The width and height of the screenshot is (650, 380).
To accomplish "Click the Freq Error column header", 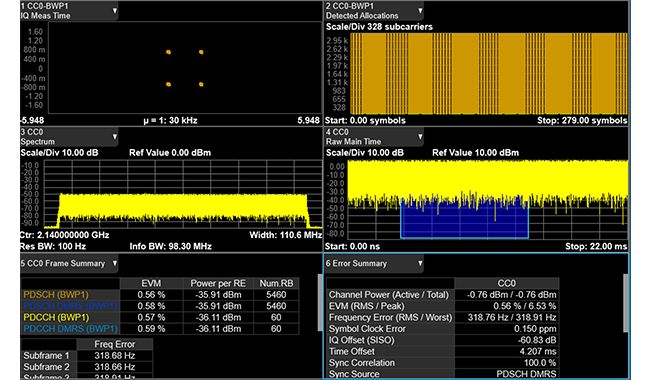I will click(x=114, y=344).
